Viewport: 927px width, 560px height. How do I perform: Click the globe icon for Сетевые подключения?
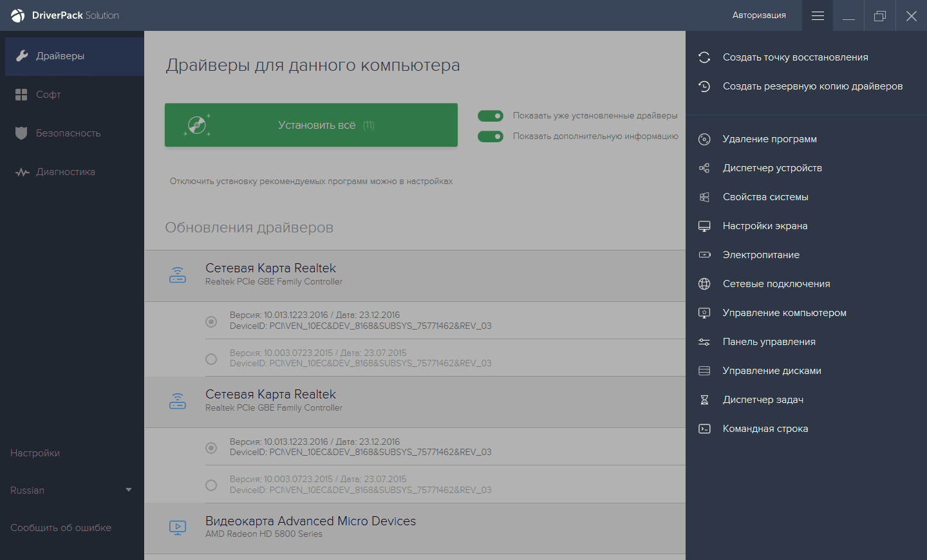click(x=704, y=284)
